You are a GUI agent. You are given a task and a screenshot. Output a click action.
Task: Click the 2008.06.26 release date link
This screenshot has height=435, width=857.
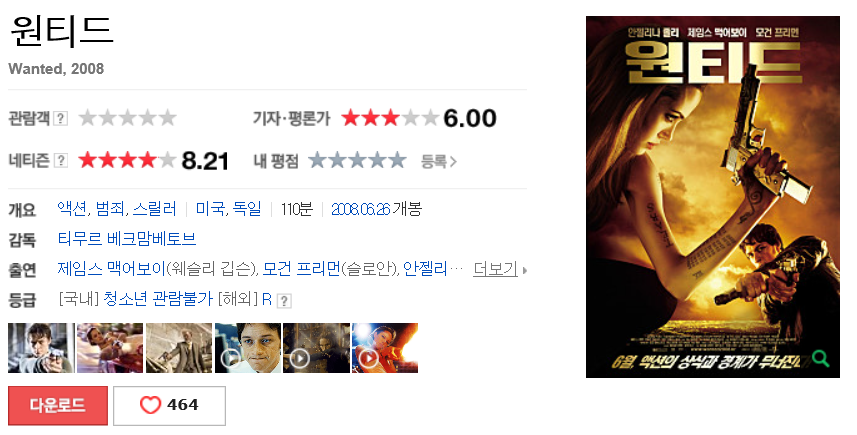coord(361,209)
